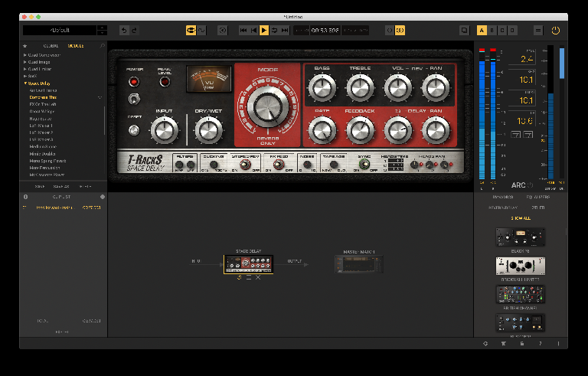Select the mono monitoring icon

(x=390, y=31)
